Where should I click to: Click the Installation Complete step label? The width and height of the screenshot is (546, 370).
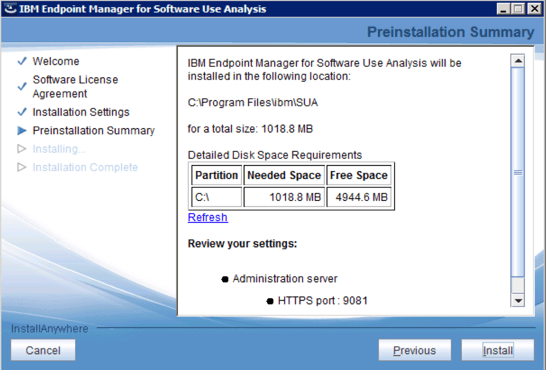(85, 167)
